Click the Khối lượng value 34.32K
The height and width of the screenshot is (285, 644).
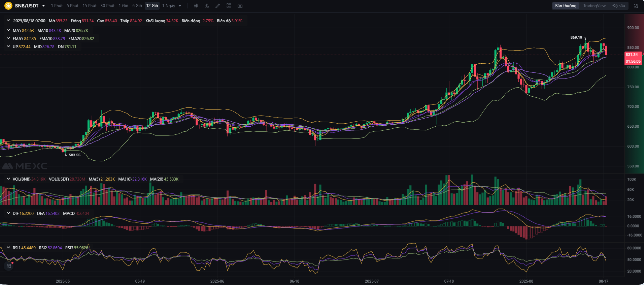click(x=172, y=21)
